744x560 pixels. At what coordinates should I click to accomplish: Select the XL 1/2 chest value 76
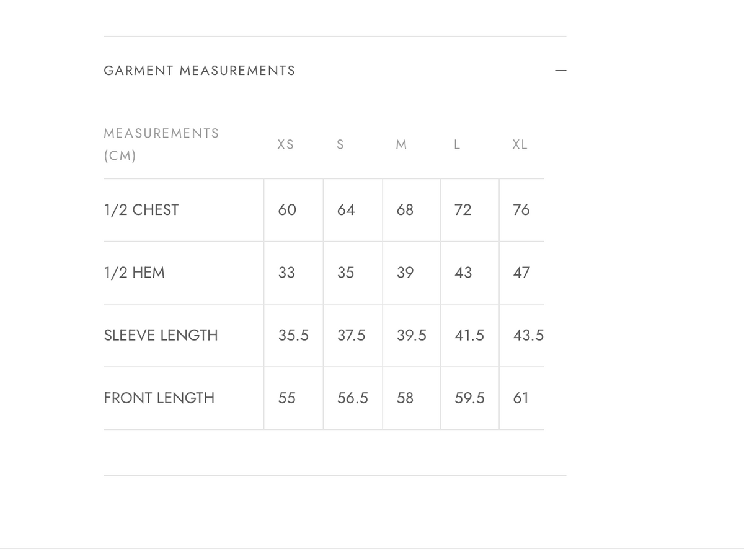pyautogui.click(x=521, y=210)
